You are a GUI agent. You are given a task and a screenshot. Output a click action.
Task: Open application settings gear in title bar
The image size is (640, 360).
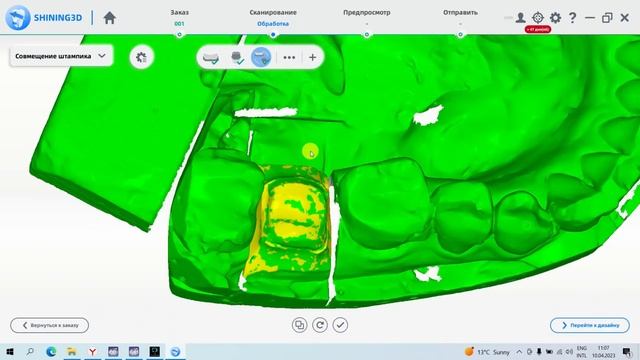click(x=555, y=18)
